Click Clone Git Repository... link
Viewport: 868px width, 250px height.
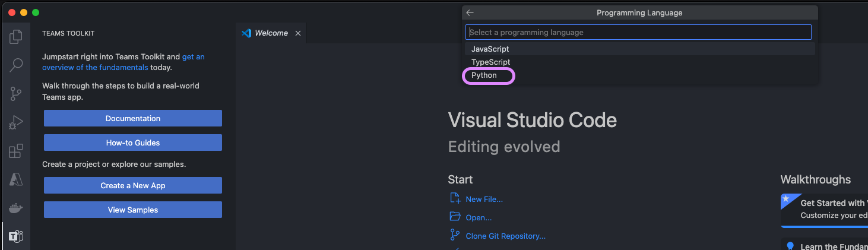[x=506, y=236]
